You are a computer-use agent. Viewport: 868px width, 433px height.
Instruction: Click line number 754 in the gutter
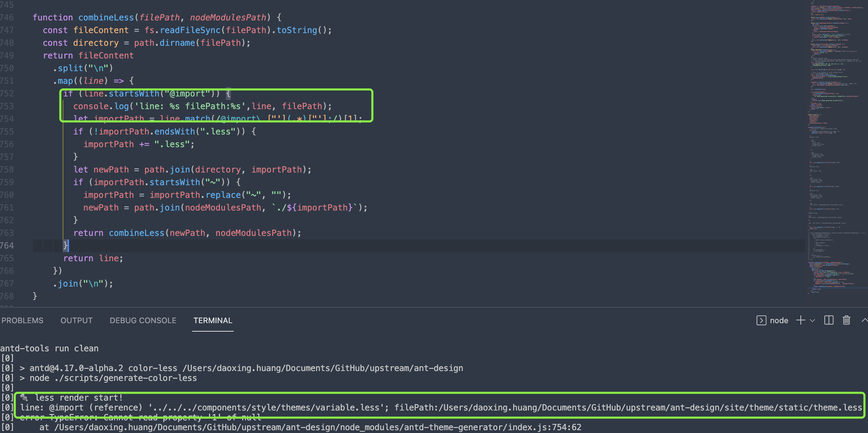8,119
